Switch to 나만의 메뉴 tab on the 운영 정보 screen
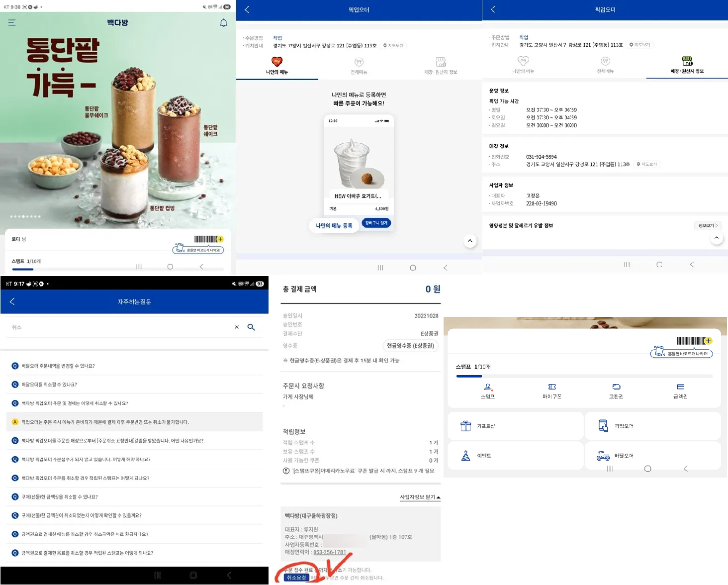728x585 pixels. [523, 65]
